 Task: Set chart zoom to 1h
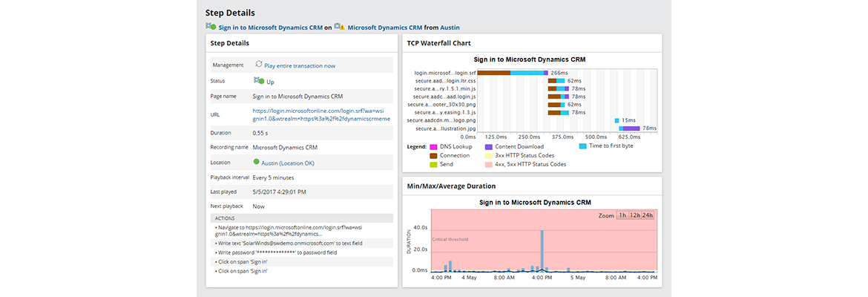coord(622,215)
